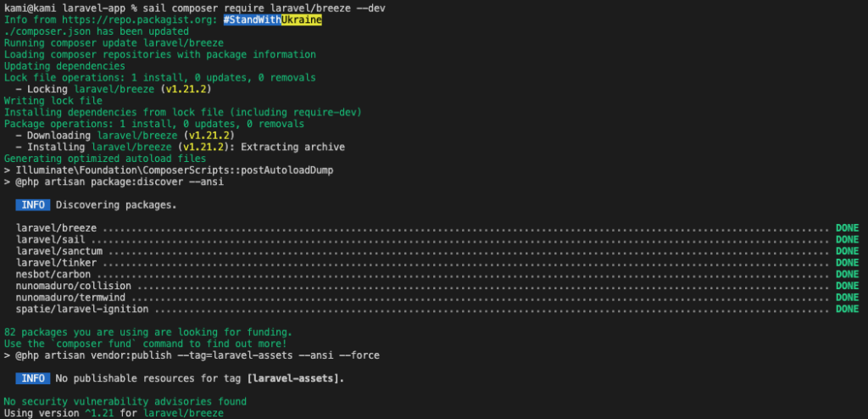The width and height of the screenshot is (868, 419).
Task: Click the ./composer.json has been updated line
Action: [96, 31]
